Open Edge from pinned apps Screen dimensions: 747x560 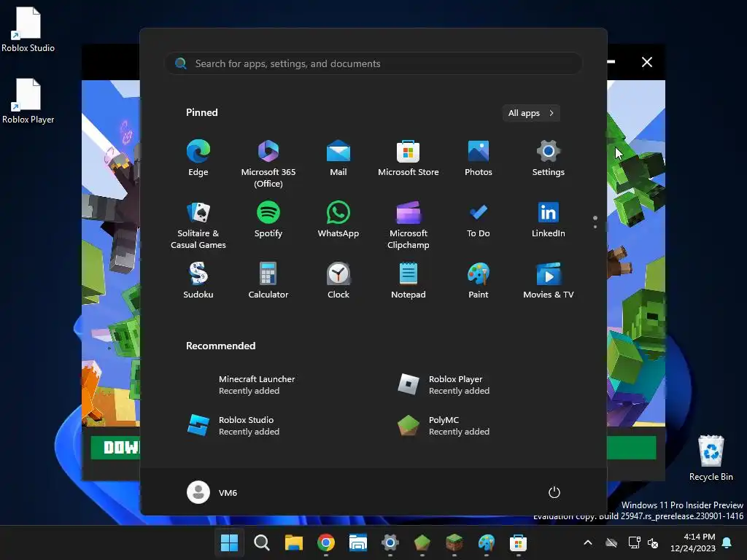click(198, 158)
